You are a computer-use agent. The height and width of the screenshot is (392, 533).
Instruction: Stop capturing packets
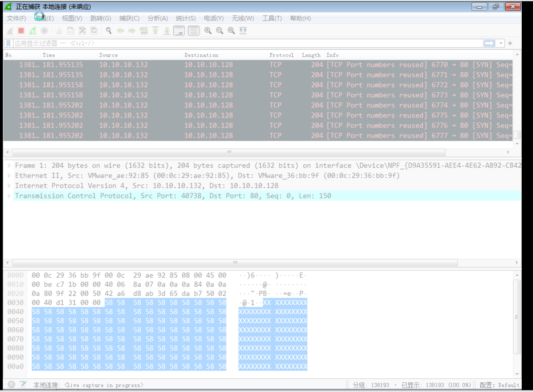click(21, 31)
